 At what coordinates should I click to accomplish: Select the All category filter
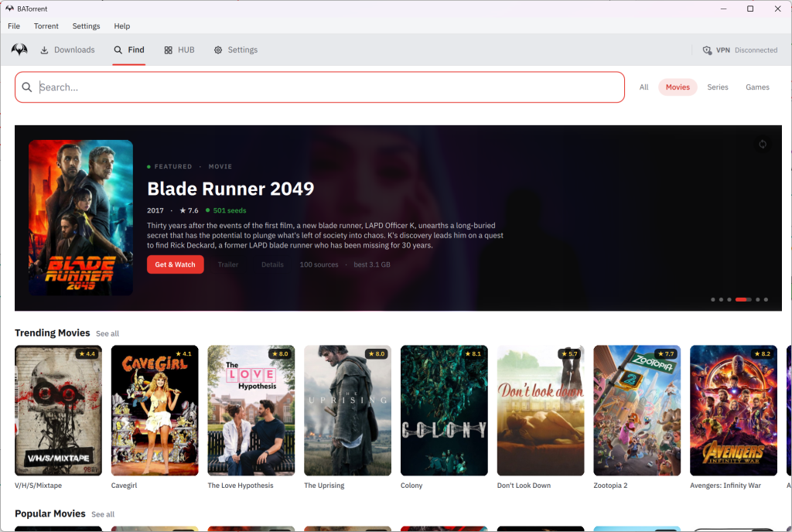(x=643, y=87)
